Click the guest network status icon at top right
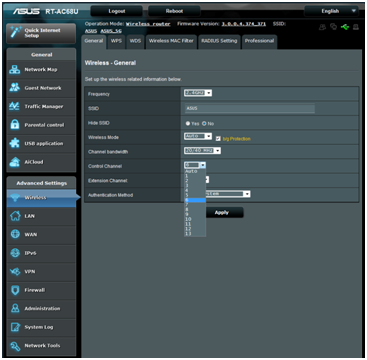 click(322, 28)
